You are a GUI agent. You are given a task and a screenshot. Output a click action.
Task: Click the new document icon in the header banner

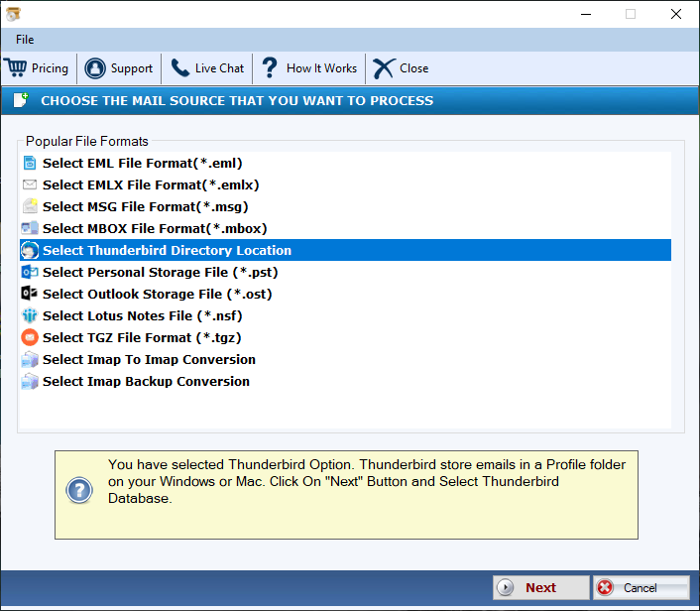click(x=21, y=100)
